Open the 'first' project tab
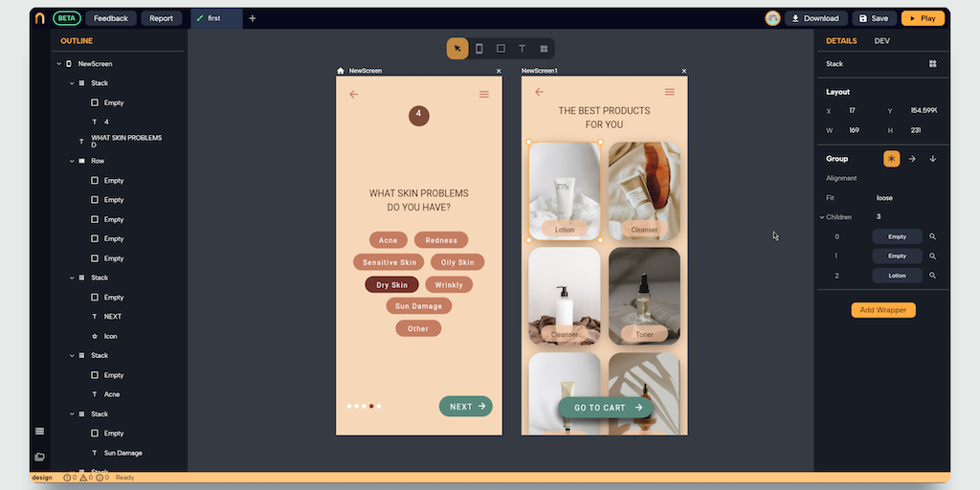The width and height of the screenshot is (980, 490). [x=215, y=18]
